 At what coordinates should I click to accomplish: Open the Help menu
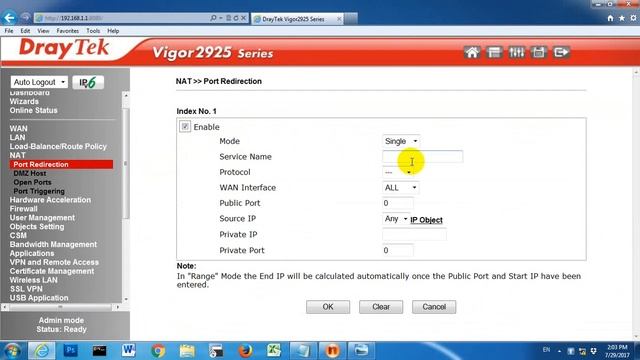click(113, 31)
